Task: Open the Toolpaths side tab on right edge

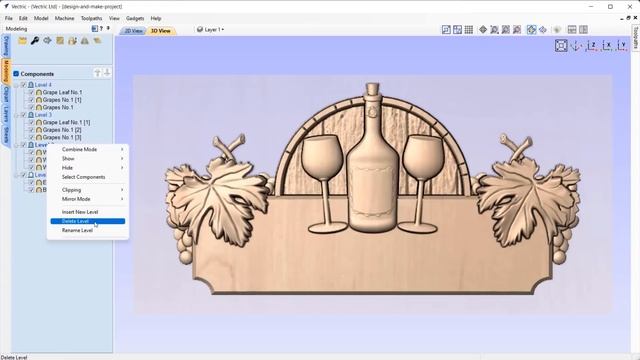Action: [x=636, y=38]
